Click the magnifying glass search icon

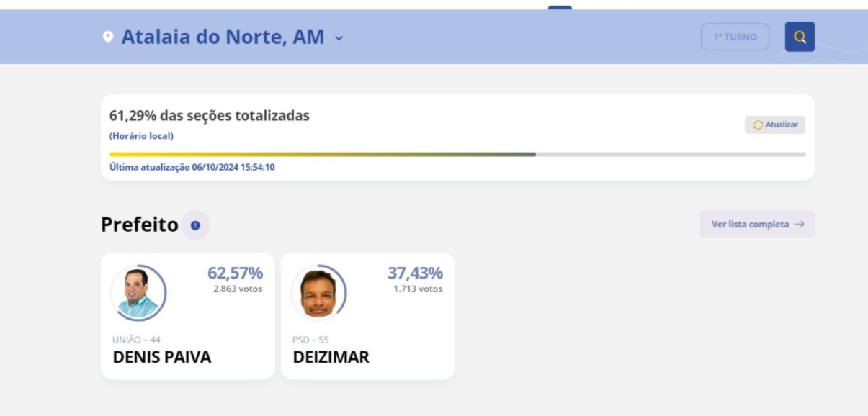(800, 36)
